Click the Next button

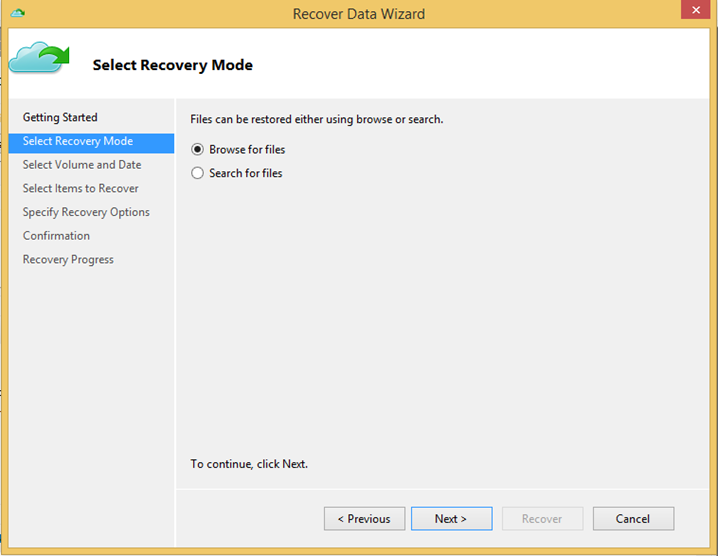[451, 518]
